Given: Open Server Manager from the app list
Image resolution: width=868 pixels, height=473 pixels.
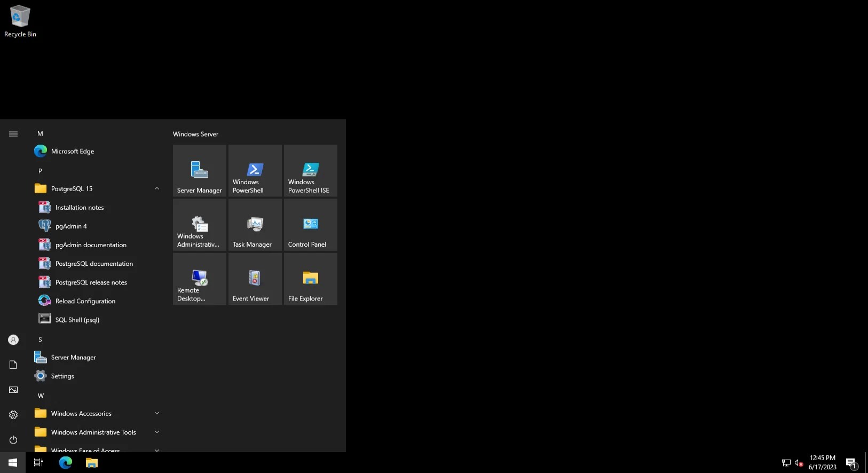Looking at the screenshot, I should pyautogui.click(x=96, y=358).
